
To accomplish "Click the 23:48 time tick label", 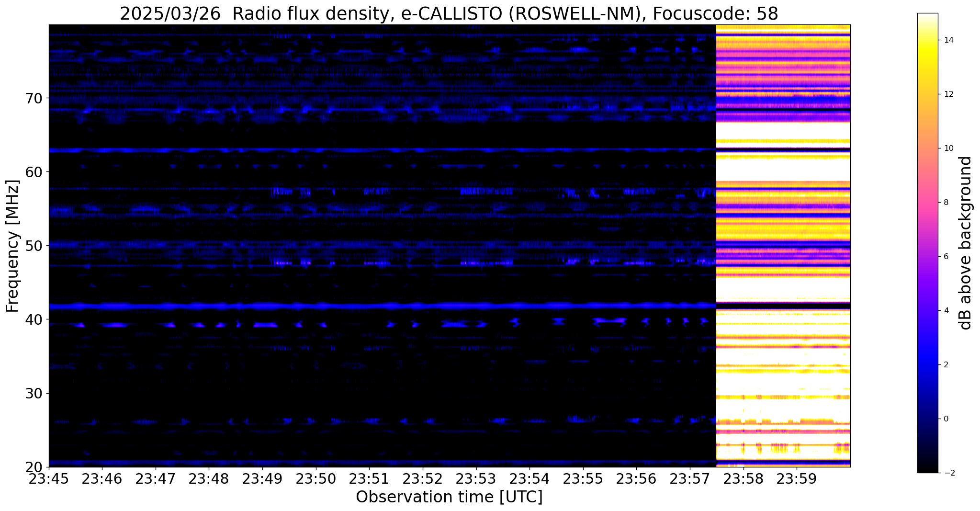I will (x=209, y=478).
